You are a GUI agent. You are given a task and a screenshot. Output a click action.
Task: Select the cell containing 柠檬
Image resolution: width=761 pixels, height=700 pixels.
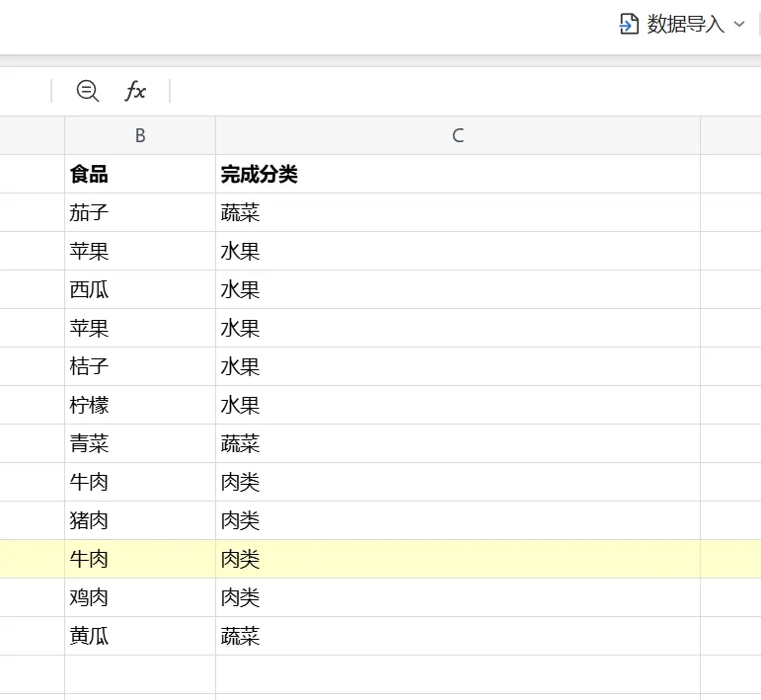140,405
